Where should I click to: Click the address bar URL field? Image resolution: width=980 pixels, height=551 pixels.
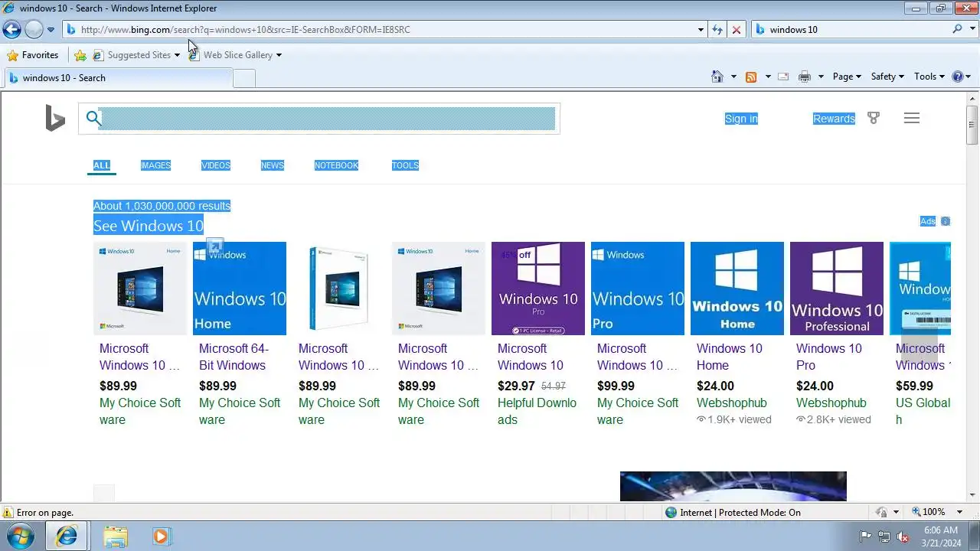pyautogui.click(x=379, y=30)
